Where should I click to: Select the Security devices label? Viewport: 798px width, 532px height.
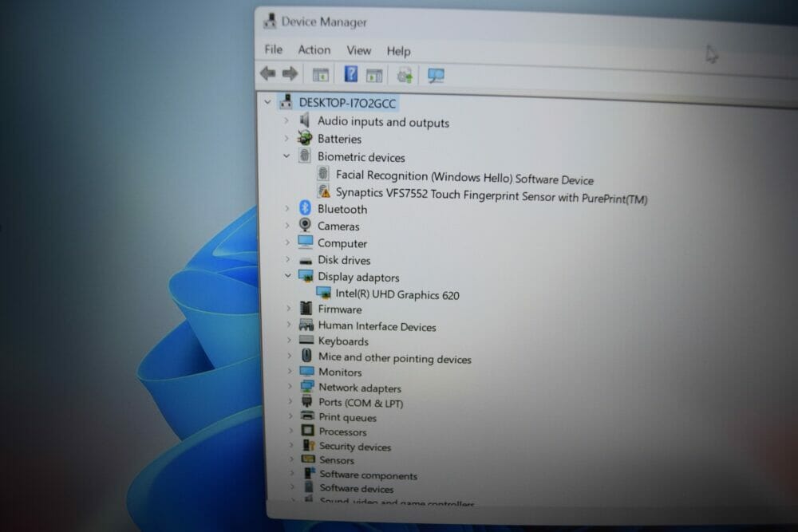[355, 447]
